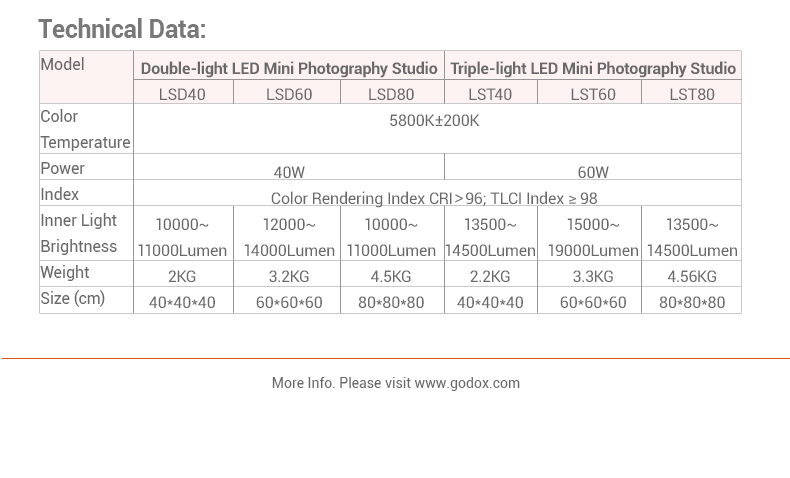Click the 40W power value
This screenshot has width=790, height=478.
click(289, 172)
